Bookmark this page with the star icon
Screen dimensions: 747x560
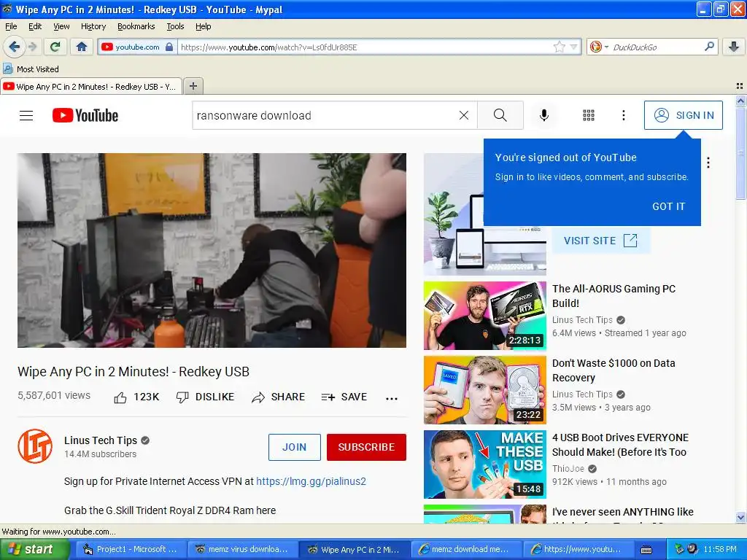pos(560,47)
